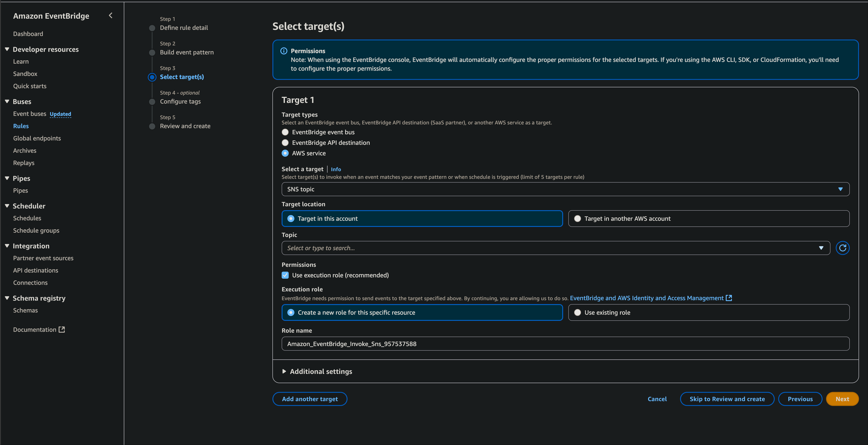
Task: Refresh the Topic list
Action: coord(842,248)
